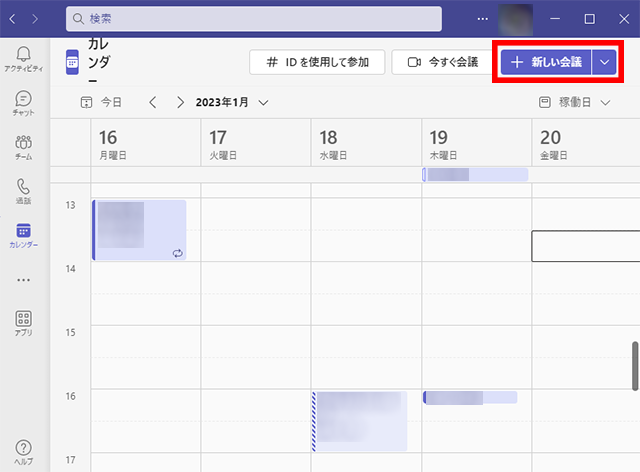Jump to today with 今日 button
The image size is (640, 472).
tap(102, 102)
